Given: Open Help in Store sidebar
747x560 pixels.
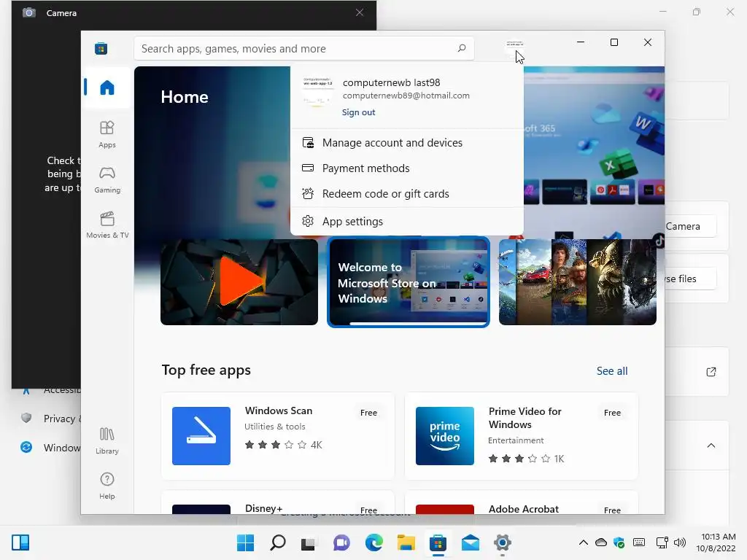Looking at the screenshot, I should coord(107,486).
